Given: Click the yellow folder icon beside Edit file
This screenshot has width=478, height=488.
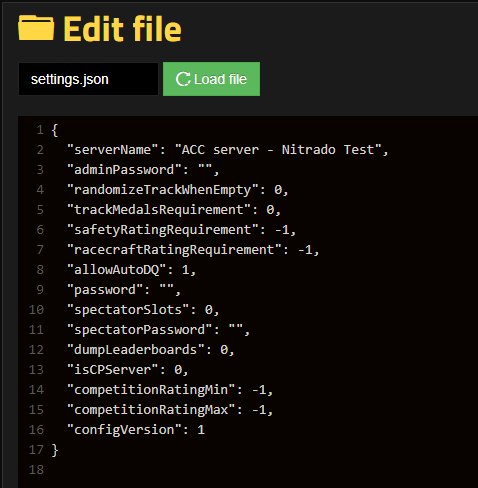Looking at the screenshot, I should (x=36, y=28).
